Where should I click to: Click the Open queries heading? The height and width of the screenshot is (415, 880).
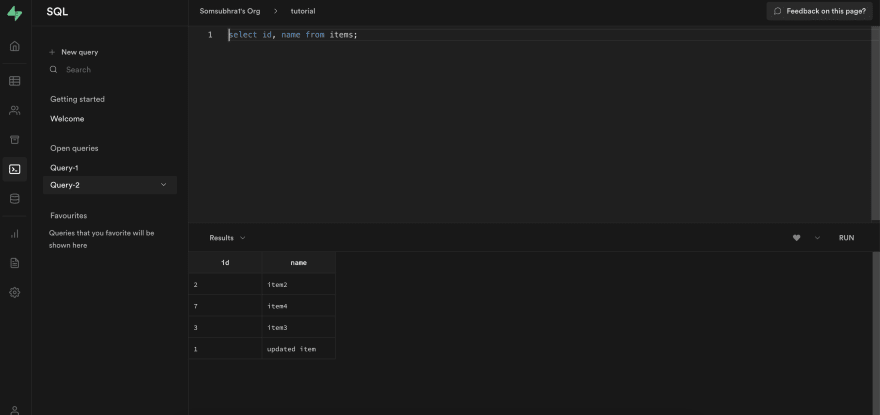[x=74, y=148]
